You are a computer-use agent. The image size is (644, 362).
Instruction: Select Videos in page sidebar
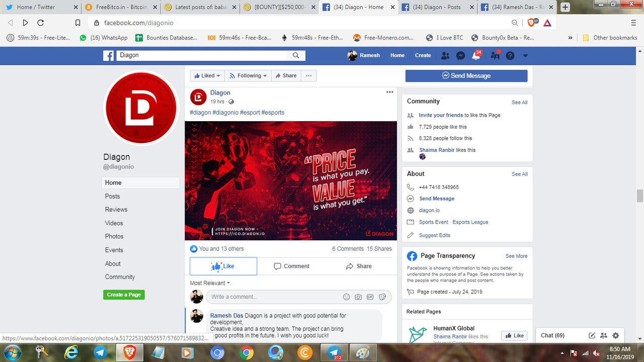(x=114, y=223)
